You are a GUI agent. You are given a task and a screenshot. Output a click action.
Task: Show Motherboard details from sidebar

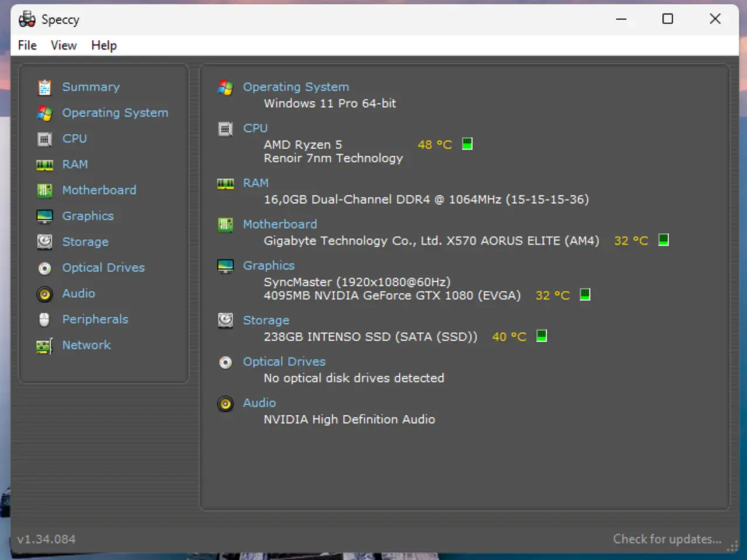click(x=99, y=190)
